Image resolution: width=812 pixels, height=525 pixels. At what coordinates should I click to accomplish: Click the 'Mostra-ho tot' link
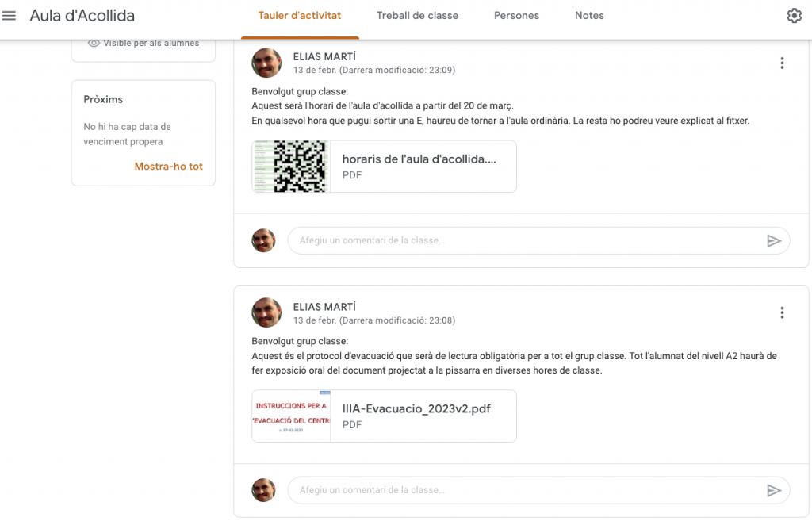pyautogui.click(x=168, y=167)
